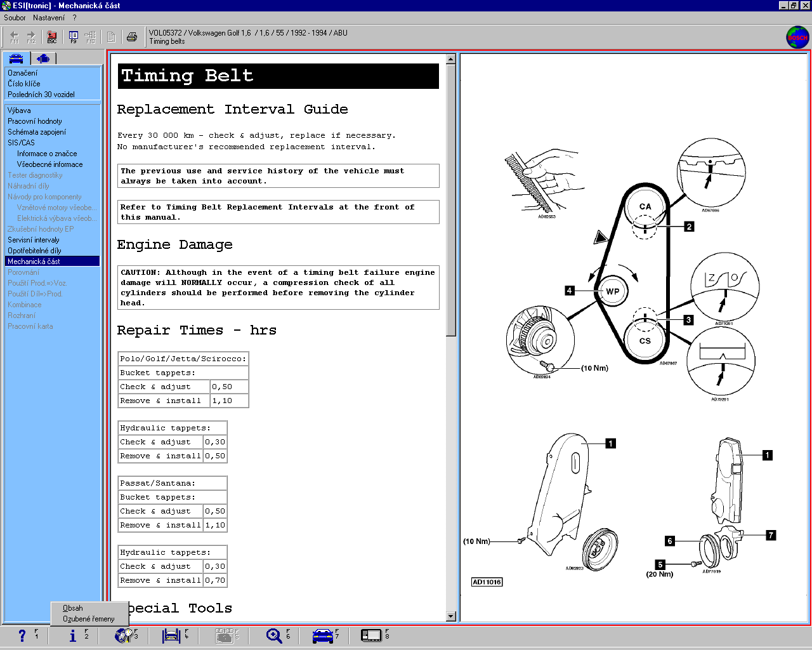812x650 pixels.
Task: Click the Polo/Golf/Jetta/Scirocco table header
Action: [183, 359]
